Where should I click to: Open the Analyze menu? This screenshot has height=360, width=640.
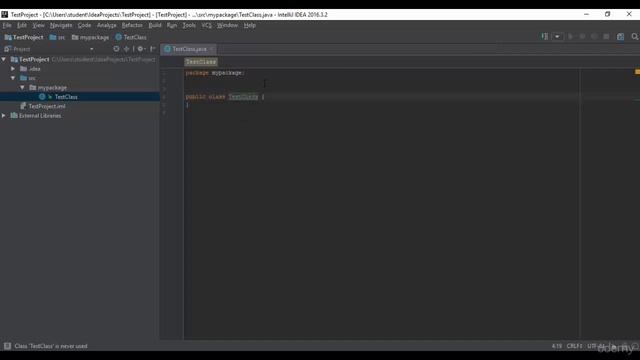pos(107,25)
